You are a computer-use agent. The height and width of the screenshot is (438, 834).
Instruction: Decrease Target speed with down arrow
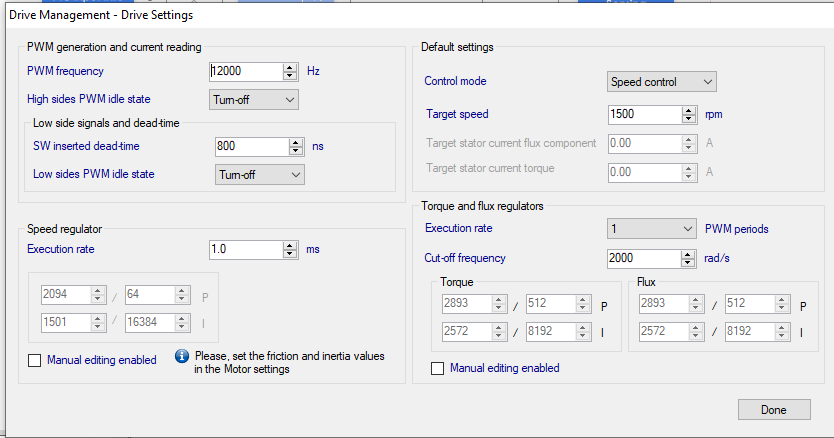[689, 119]
